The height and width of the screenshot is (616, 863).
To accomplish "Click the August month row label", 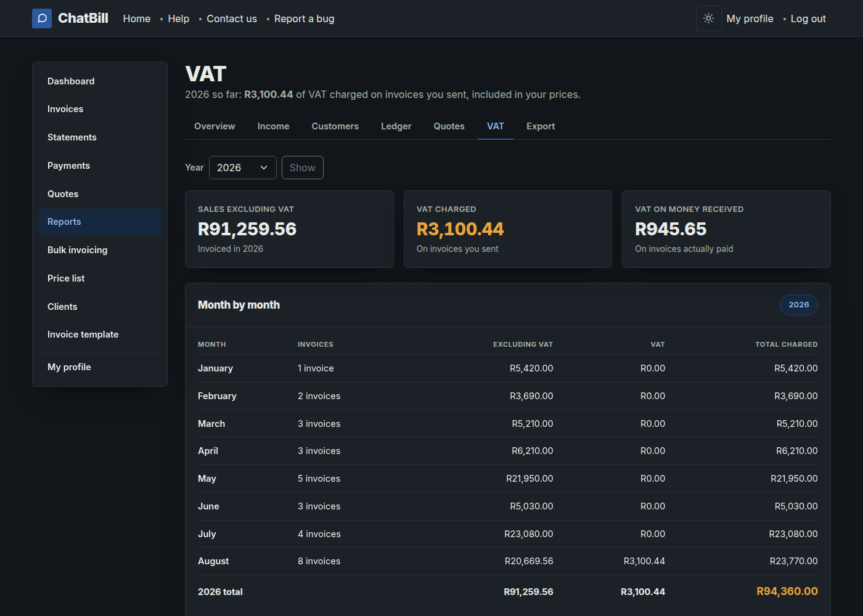I will [213, 561].
